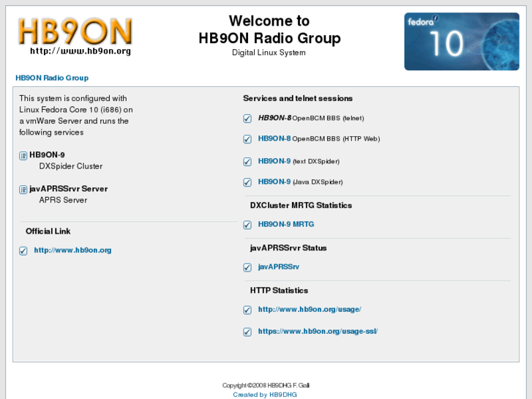The height and width of the screenshot is (399, 532).
Task: Open the http://www.hb9on.org/usage/ statistics link
Action: point(310,310)
